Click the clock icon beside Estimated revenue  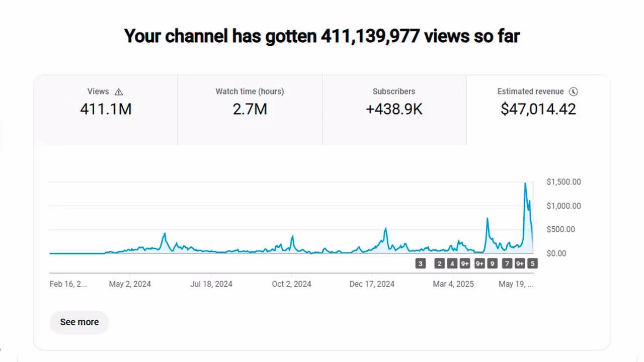(573, 92)
